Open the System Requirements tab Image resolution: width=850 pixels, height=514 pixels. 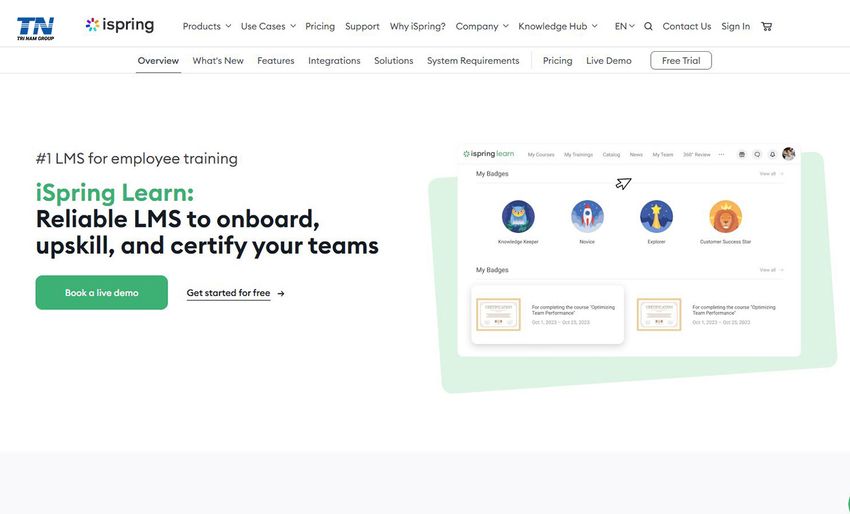pos(473,61)
